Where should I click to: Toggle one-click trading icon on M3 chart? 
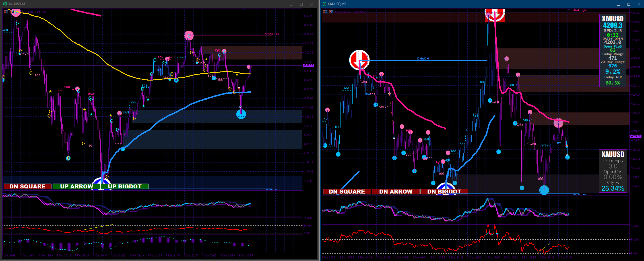(x=331, y=12)
